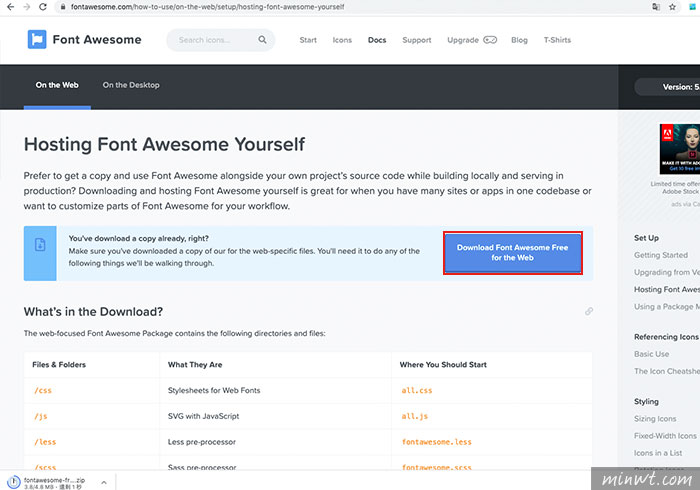Click Download Font Awesome Free for the Web
This screenshot has height=490, width=700.
click(512, 253)
